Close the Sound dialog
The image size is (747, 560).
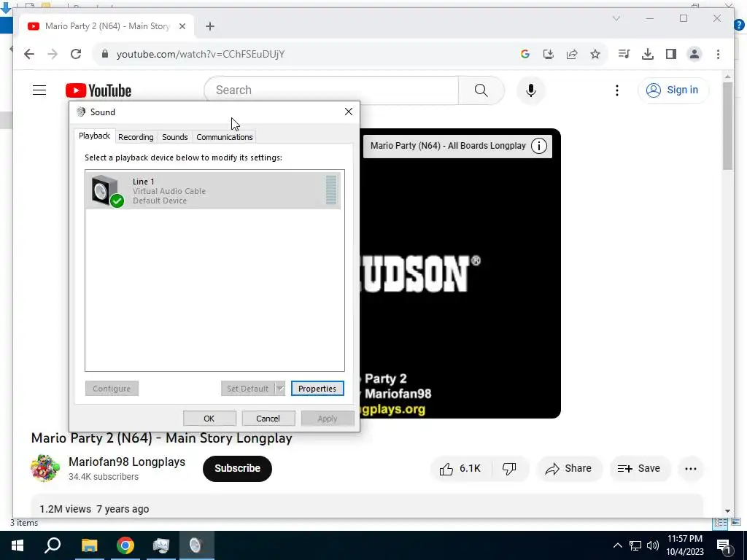point(349,112)
